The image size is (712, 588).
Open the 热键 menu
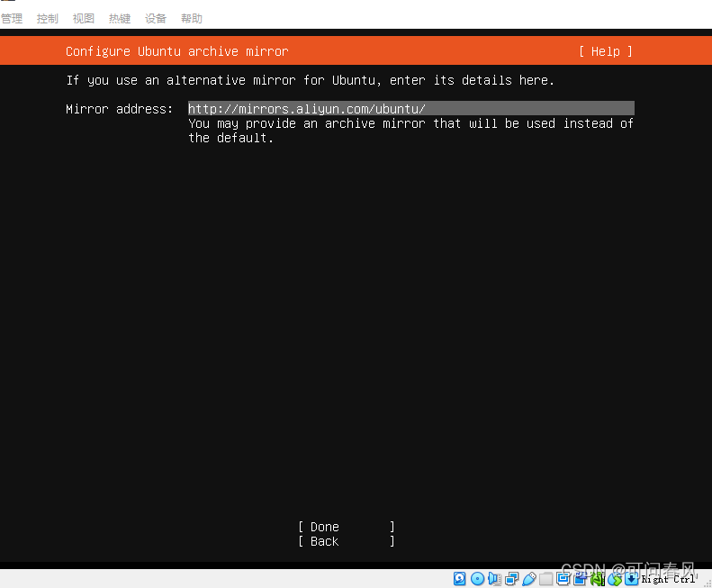click(x=120, y=19)
